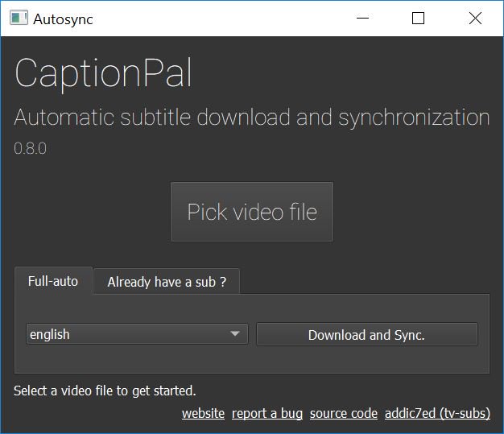This screenshot has height=434, width=504.
Task: Click the Pick video file button
Action: tap(252, 212)
